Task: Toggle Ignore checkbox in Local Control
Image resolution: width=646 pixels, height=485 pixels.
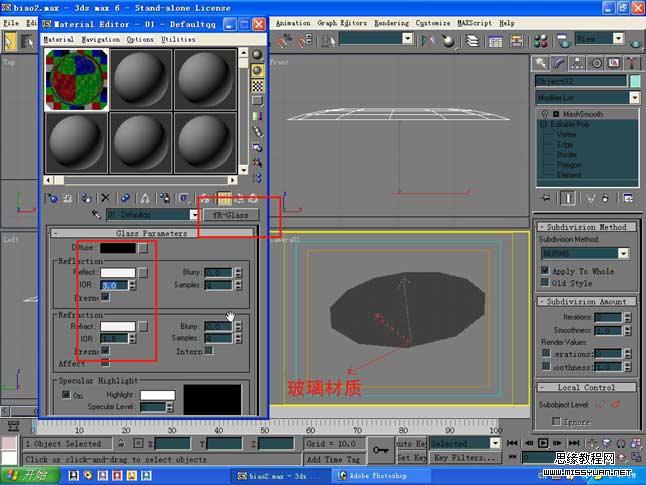Action: tap(556, 421)
